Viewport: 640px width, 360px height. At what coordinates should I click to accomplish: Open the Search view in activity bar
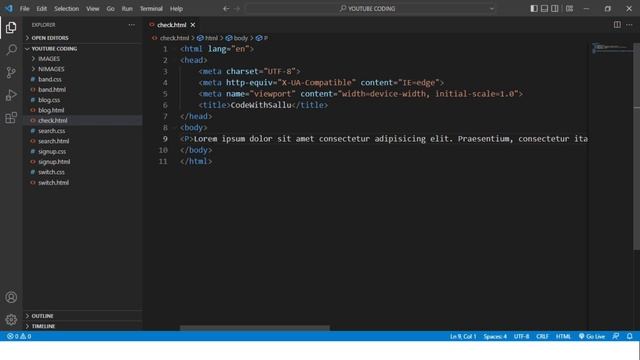[11, 50]
